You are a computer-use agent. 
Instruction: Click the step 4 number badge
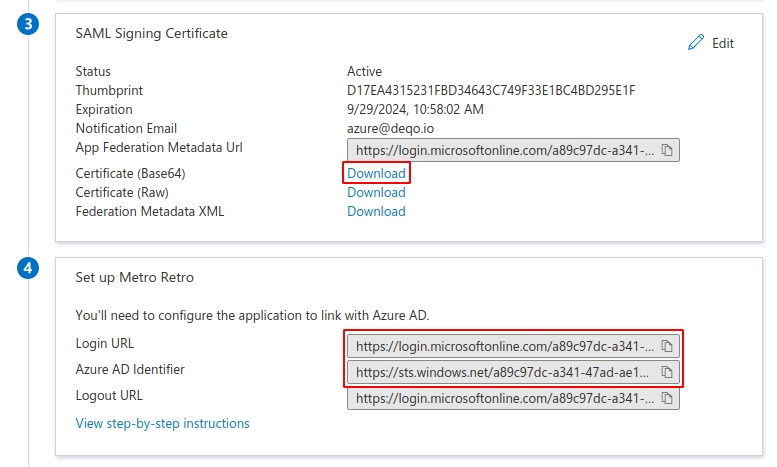coord(29,268)
